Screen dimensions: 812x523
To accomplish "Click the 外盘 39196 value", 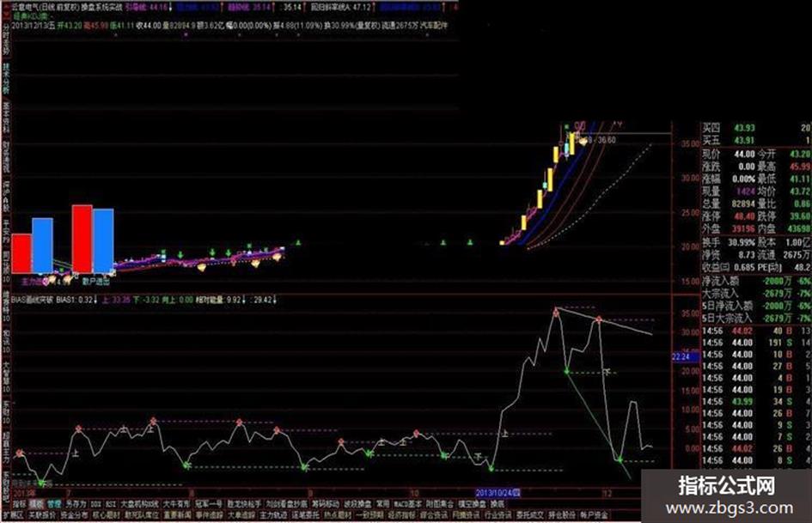I will click(743, 228).
